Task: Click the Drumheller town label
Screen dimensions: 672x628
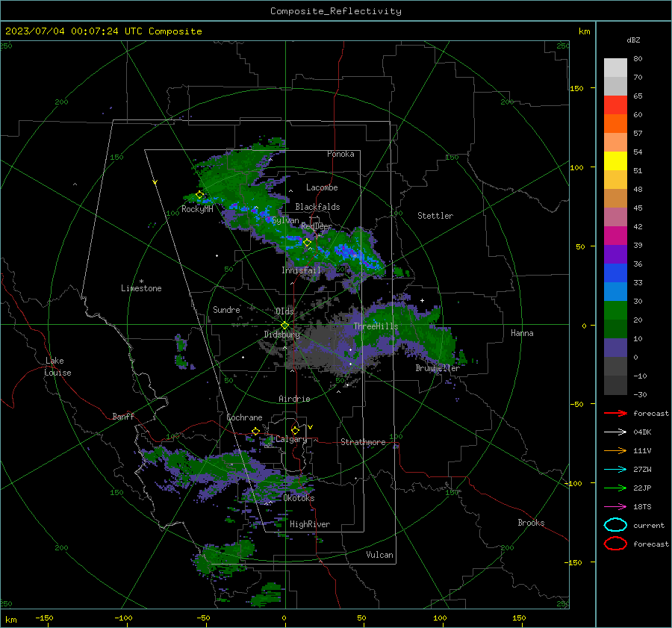Action: click(438, 368)
